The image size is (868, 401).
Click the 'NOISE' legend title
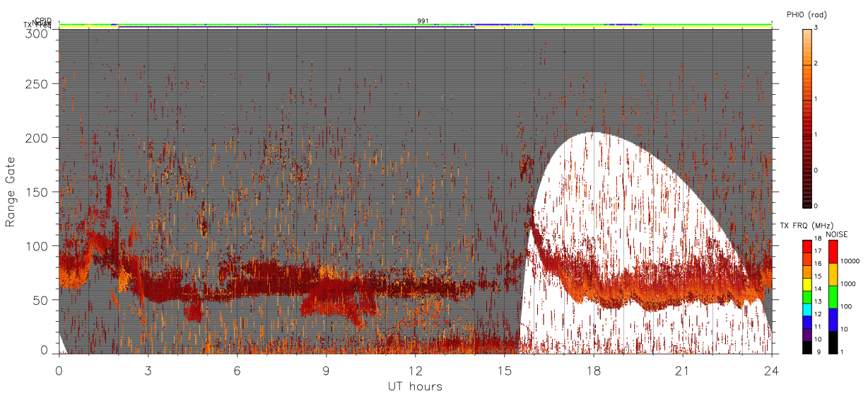coord(837,233)
